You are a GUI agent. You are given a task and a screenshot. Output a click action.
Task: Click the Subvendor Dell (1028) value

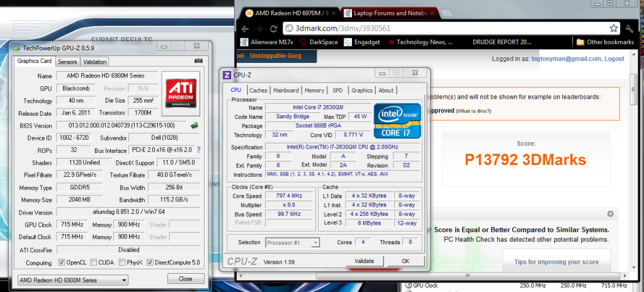(164, 138)
